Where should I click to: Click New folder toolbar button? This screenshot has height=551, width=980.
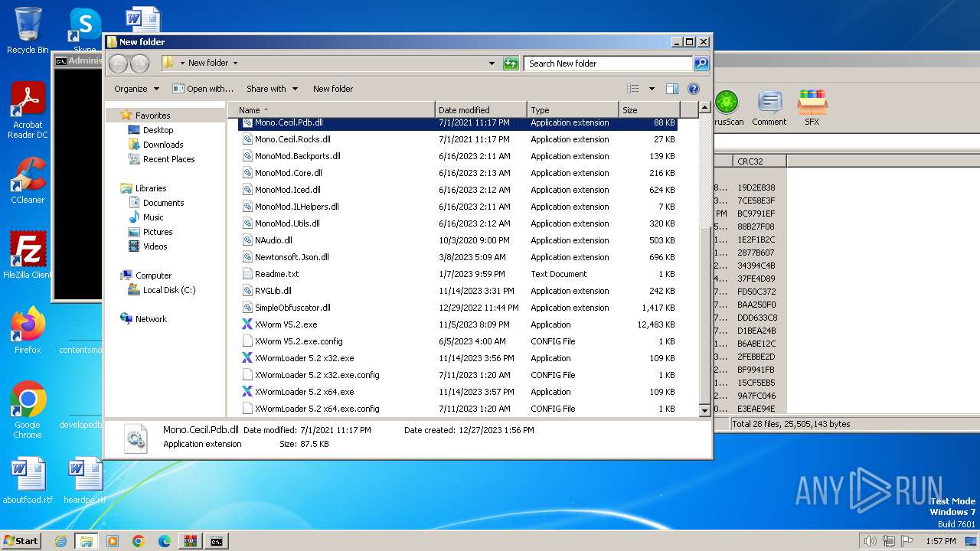tap(333, 89)
